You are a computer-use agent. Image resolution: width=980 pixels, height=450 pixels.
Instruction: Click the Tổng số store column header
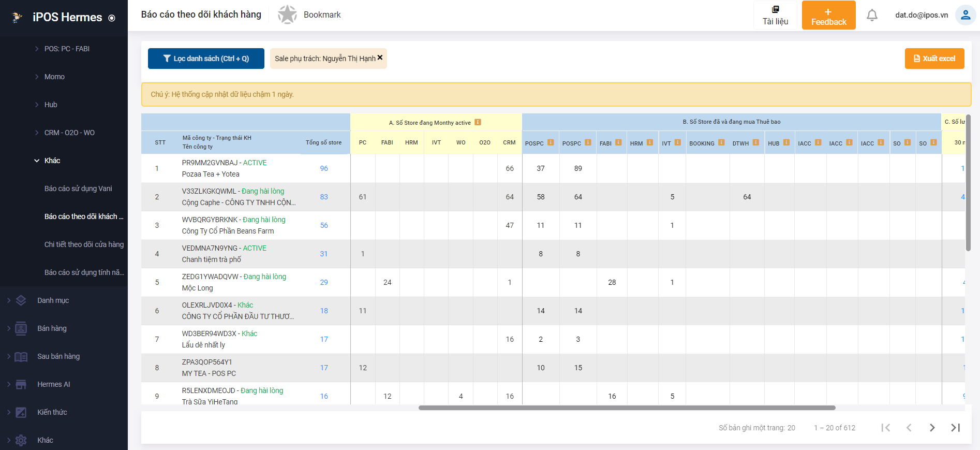coord(323,142)
